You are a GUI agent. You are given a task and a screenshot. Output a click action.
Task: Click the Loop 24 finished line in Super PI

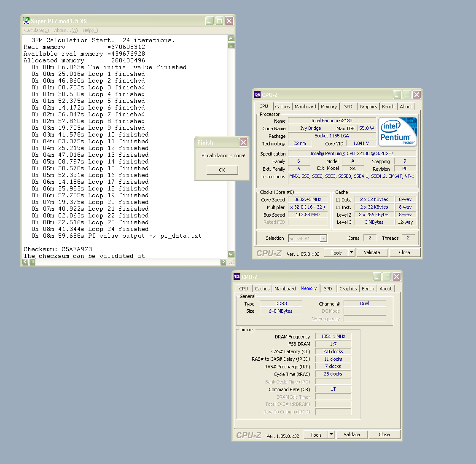(90, 229)
